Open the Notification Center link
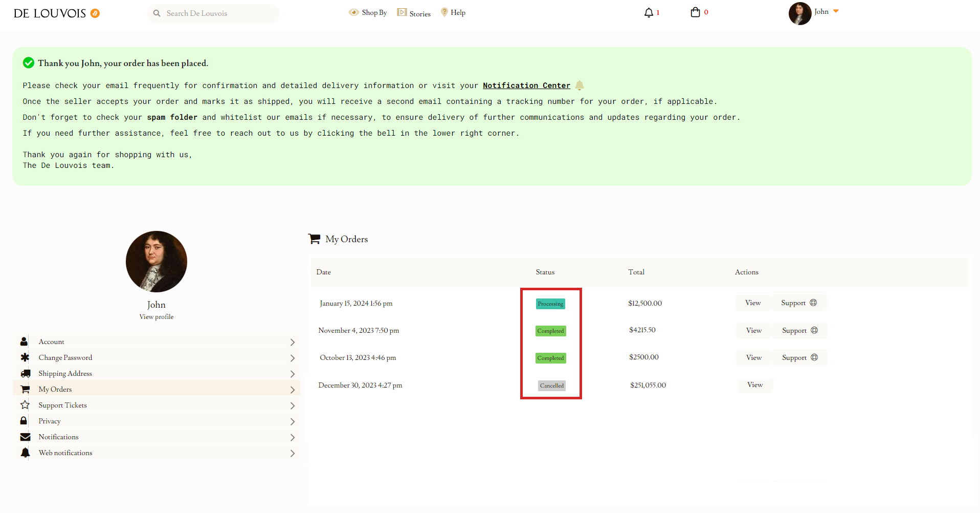 click(x=526, y=85)
